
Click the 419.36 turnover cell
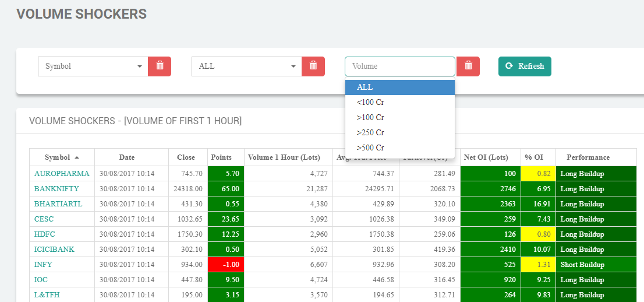(x=430, y=250)
